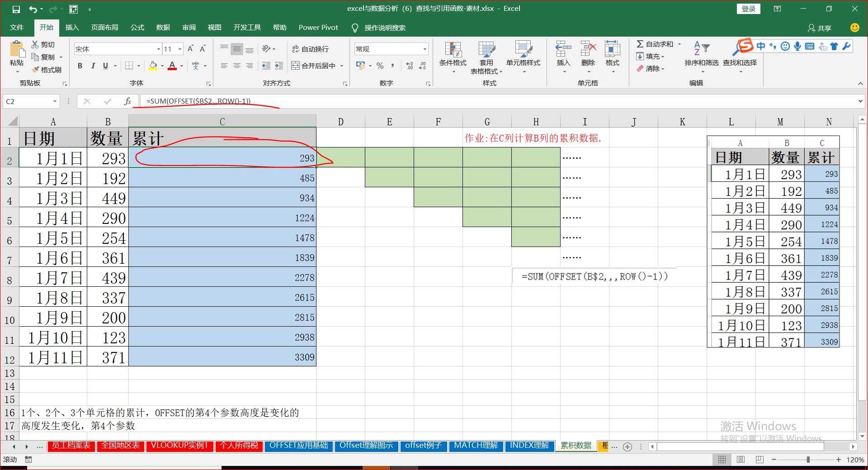The height and width of the screenshot is (470, 868).
Task: Toggle align left
Action: coord(224,66)
